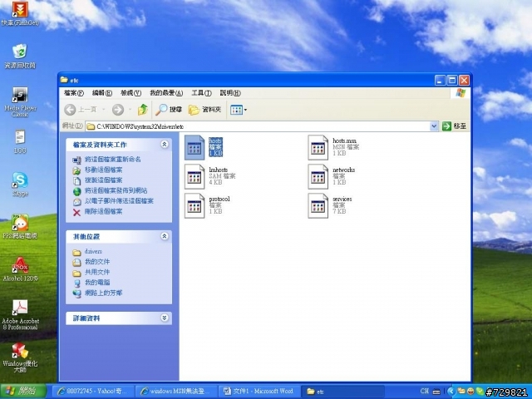The image size is (532, 399).
Task: Switch to windows MSN無法登 taskbar window
Action: coord(175,392)
